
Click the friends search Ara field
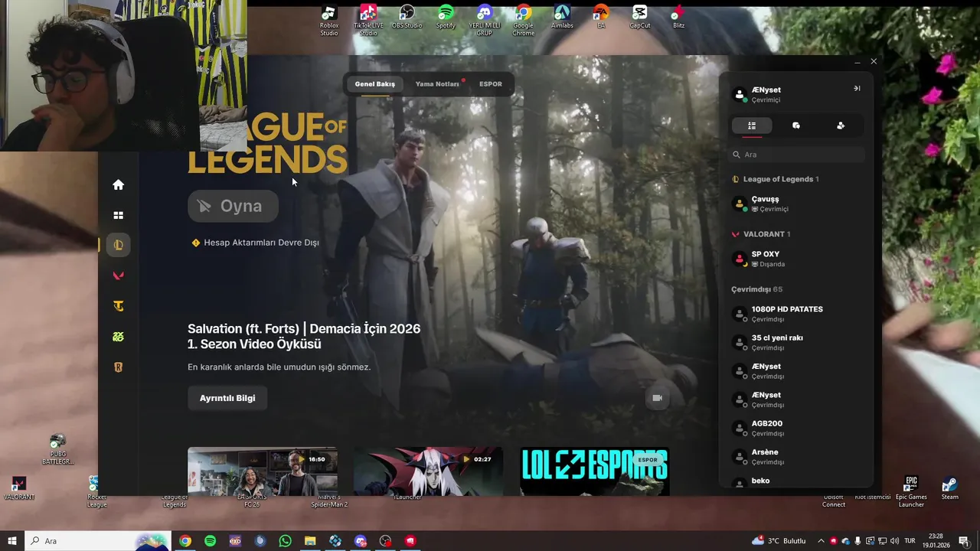click(x=796, y=155)
